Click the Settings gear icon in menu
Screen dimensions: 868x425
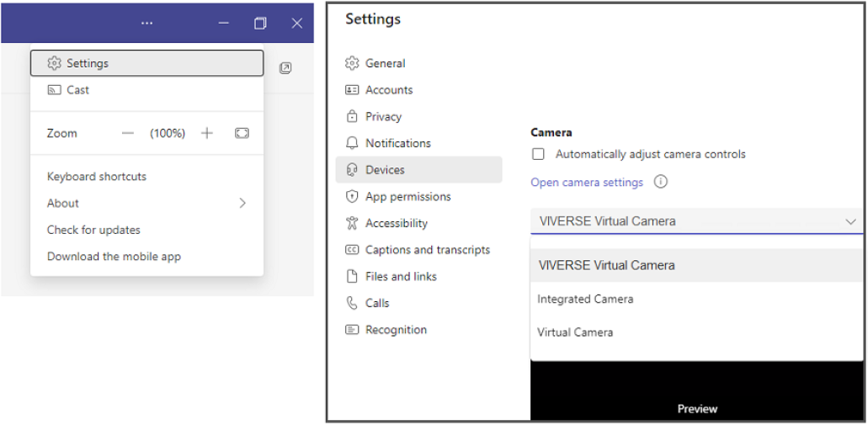[54, 63]
